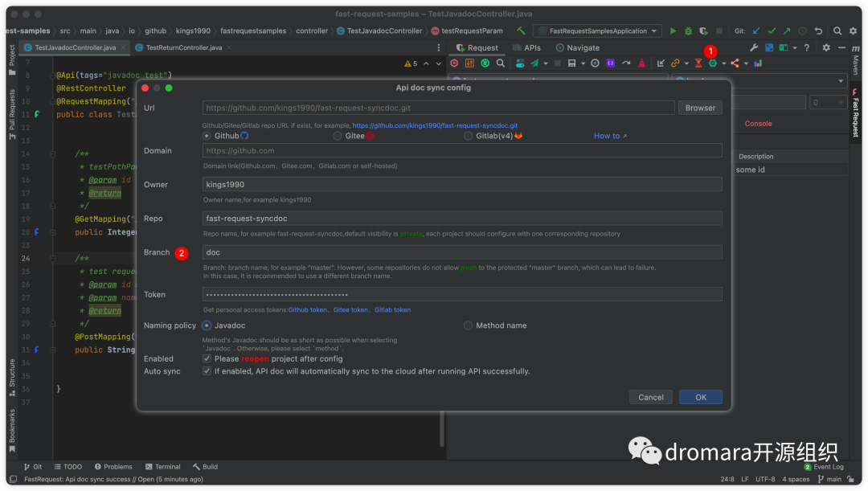The width and height of the screenshot is (868, 491).
Task: Click the green circular refresh icon
Action: pyautogui.click(x=485, y=63)
